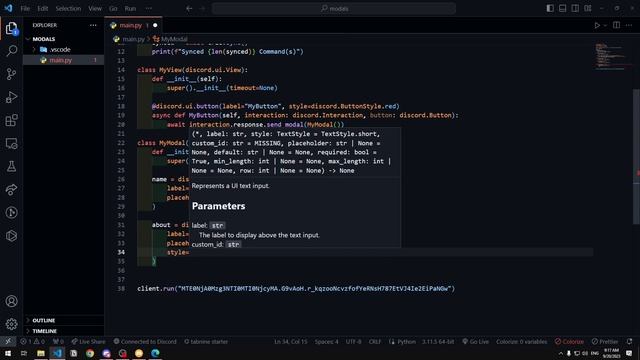Open editor More Actions ellipsis at top right
Screen dimensions: 640x360
tap(629, 25)
